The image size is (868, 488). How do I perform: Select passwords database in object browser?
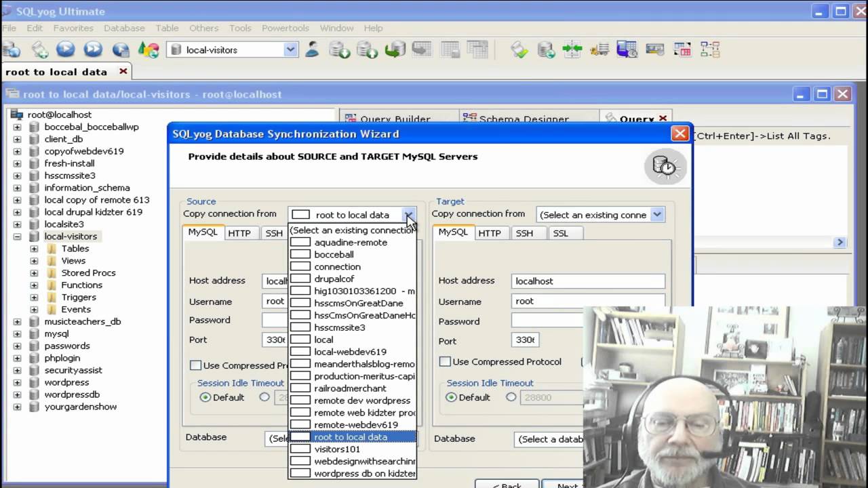67,346
